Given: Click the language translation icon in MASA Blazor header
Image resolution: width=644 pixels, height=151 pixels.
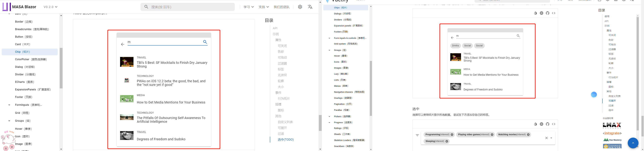Looking at the screenshot, I should click(310, 7).
